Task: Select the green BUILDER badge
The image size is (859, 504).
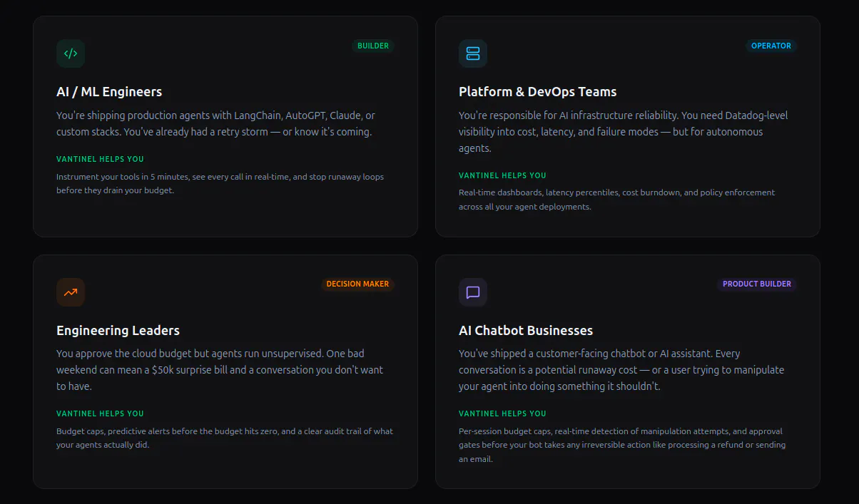Action: 373,46
